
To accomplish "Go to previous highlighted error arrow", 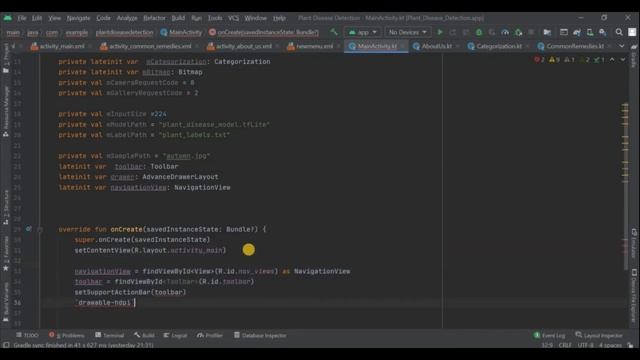I will click(612, 60).
